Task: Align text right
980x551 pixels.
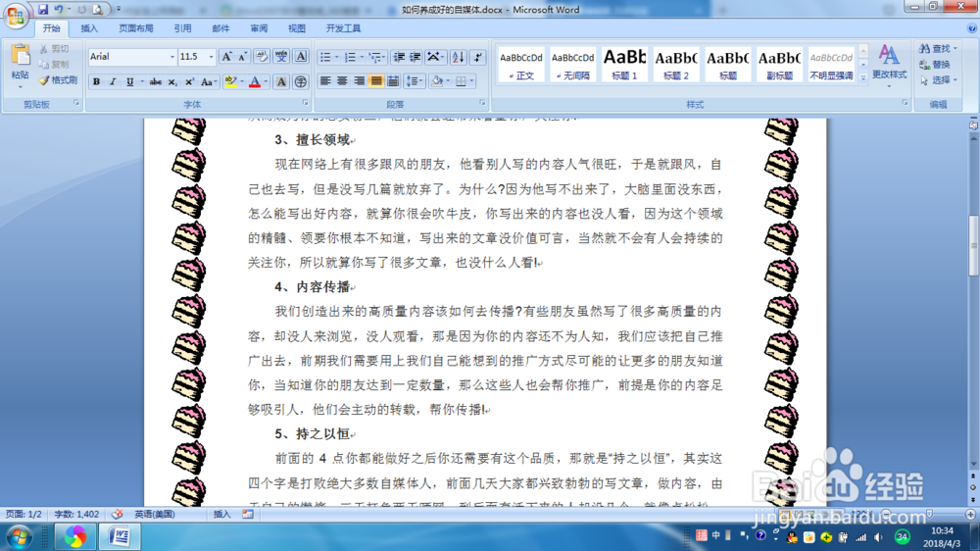Action: click(359, 81)
